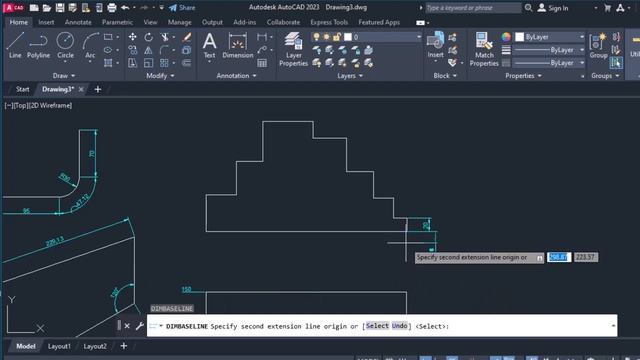Select the Linear dimension icon
Screen dimensions: 640x360
pyautogui.click(x=262, y=37)
